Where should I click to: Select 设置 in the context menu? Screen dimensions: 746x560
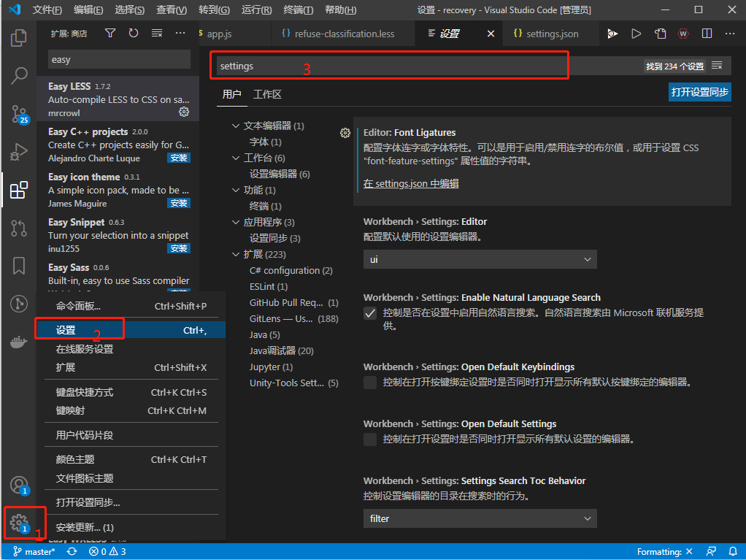coord(131,330)
